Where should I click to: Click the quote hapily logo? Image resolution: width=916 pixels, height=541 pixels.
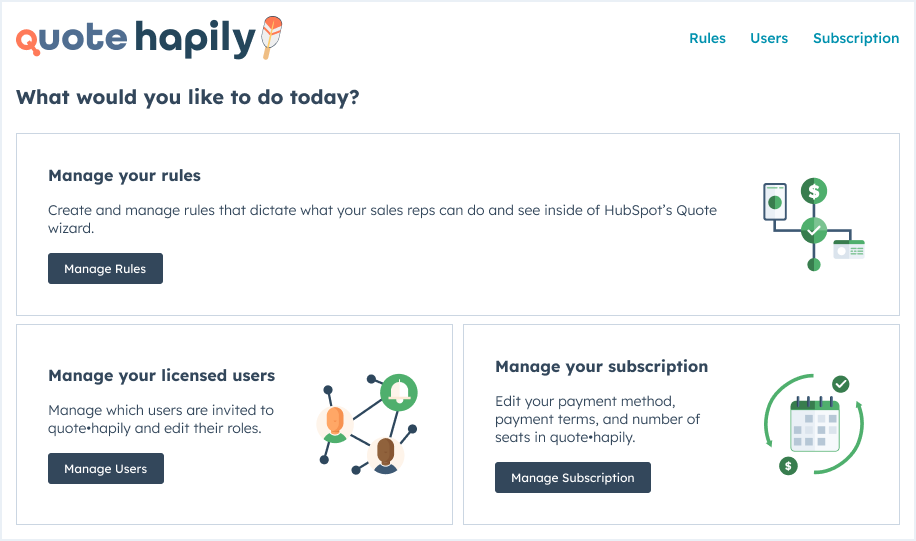pos(149,38)
